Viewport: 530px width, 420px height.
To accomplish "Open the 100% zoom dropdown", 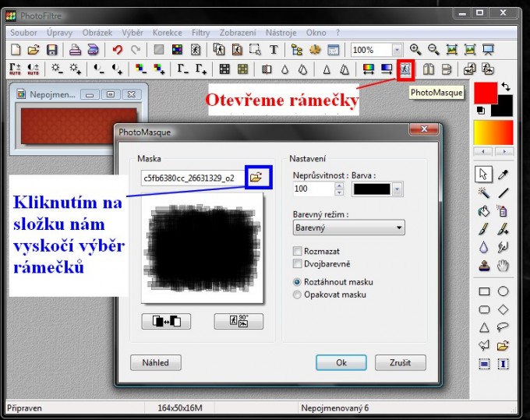I will 397,50.
